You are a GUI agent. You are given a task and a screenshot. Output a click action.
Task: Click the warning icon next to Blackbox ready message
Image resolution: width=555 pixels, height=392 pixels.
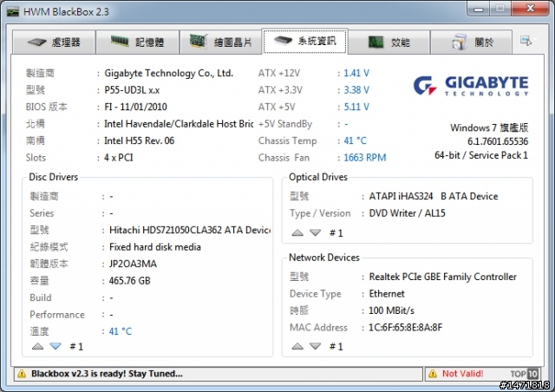pyautogui.click(x=22, y=374)
